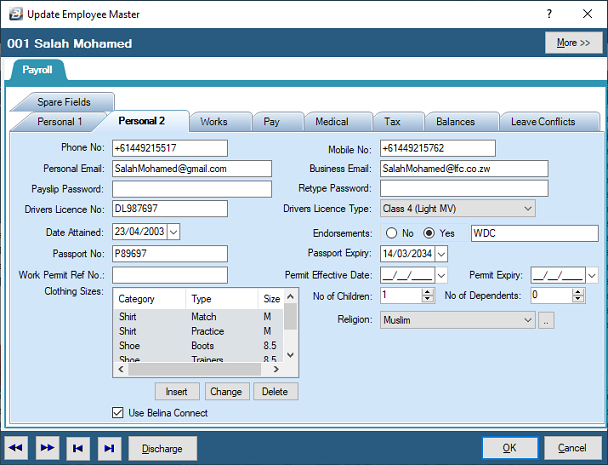Screen dimensions: 608x465
Task: Select Endorsements Yes radio button
Action: [x=429, y=233]
